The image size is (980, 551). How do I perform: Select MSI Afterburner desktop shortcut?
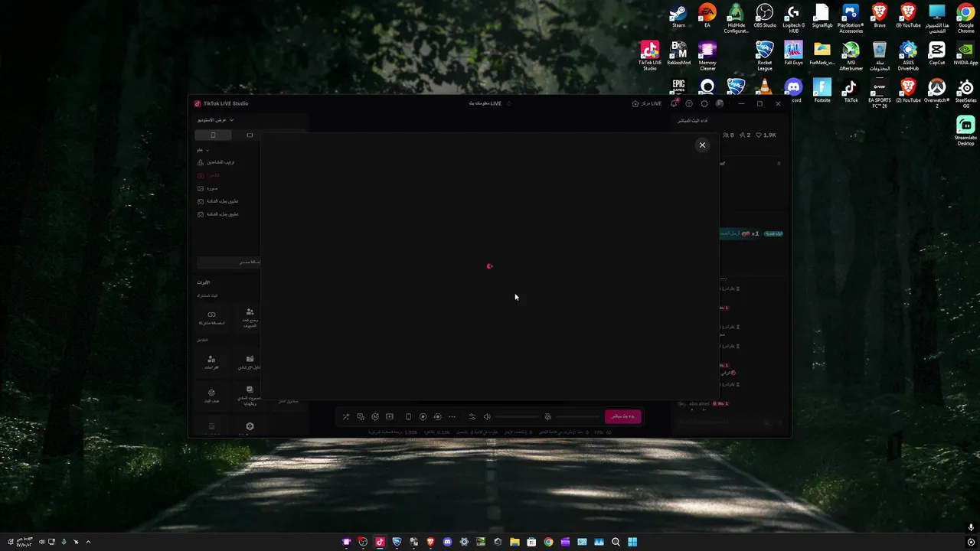coord(851,55)
